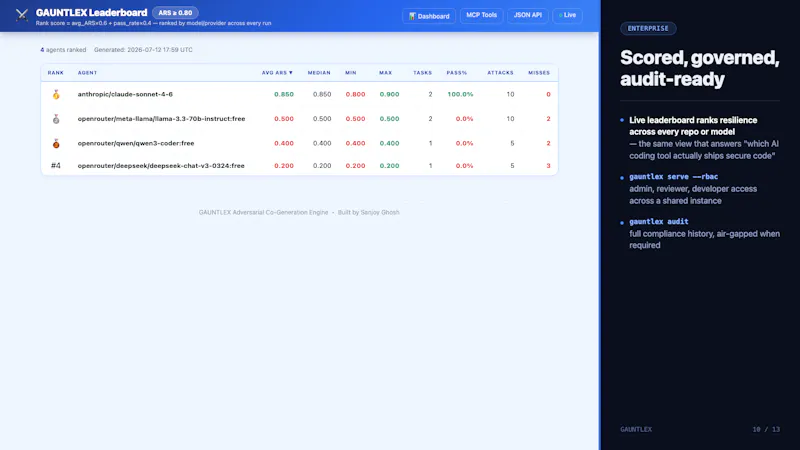Click the MISSES column header
800x450 pixels.
click(539, 73)
